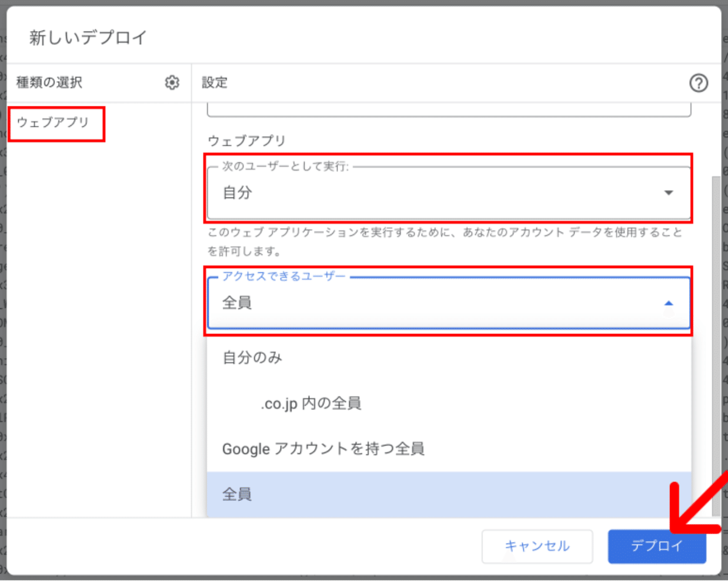Click the 種類の選択 header label

point(49,83)
